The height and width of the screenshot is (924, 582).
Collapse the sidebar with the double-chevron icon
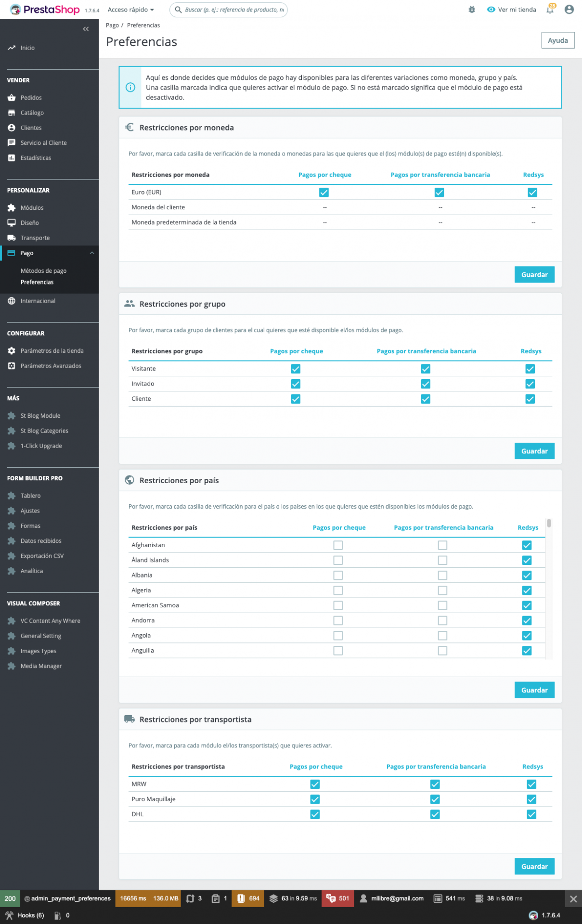pos(86,29)
